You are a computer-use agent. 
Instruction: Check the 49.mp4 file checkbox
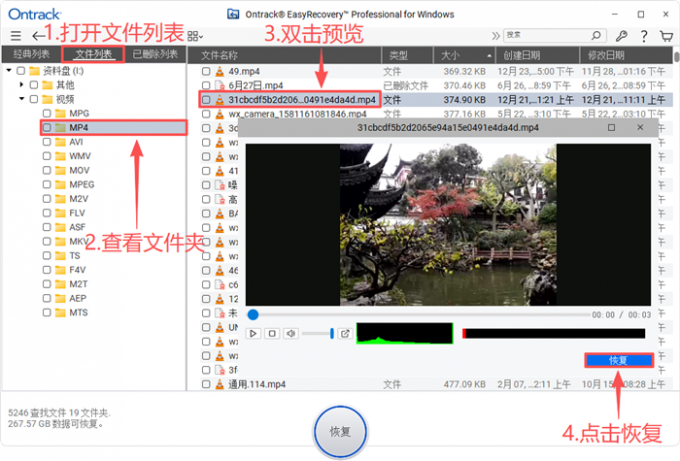(206, 71)
